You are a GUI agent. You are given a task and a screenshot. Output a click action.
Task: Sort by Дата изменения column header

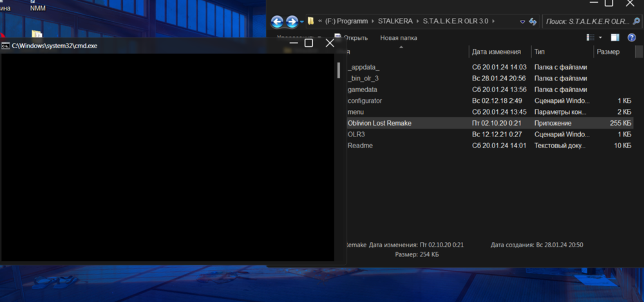(496, 52)
